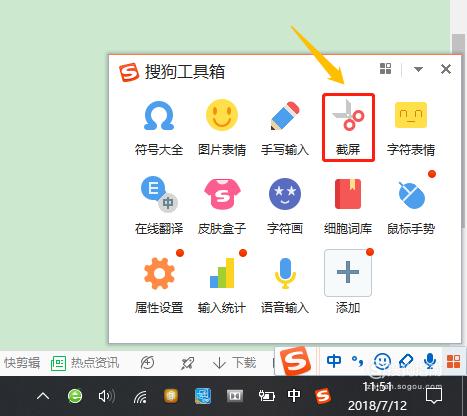This screenshot has height=416, width=467.
Task: Close the 搜狗工具箱 window
Action: tap(446, 69)
